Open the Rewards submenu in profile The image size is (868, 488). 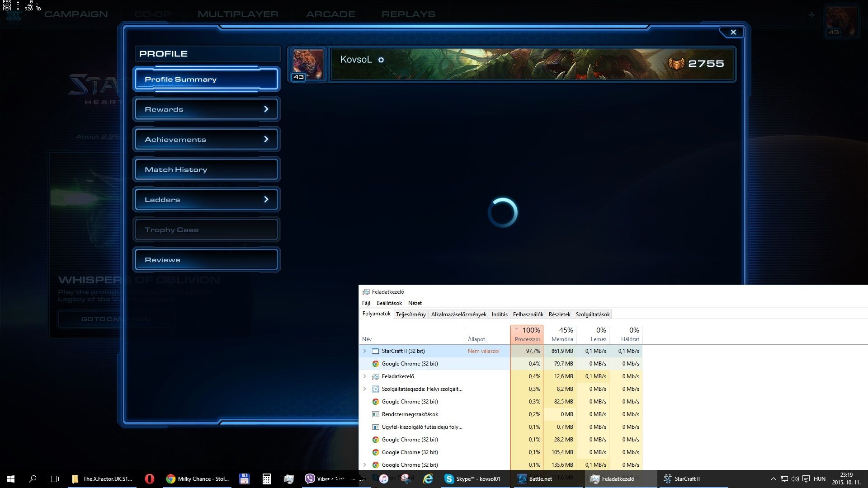(207, 109)
